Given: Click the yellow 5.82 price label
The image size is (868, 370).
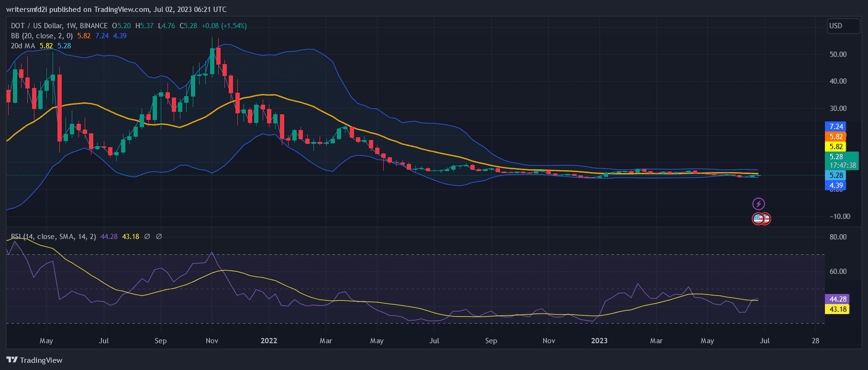Looking at the screenshot, I should [835, 147].
